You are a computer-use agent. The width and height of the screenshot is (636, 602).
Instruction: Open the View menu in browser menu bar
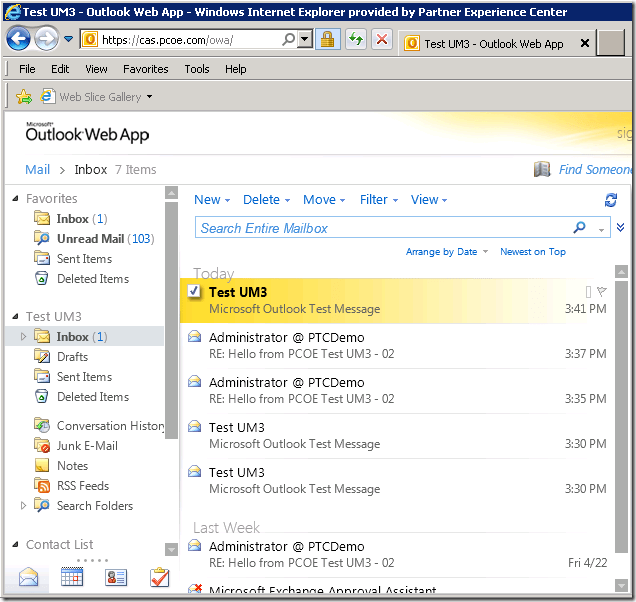(x=96, y=69)
